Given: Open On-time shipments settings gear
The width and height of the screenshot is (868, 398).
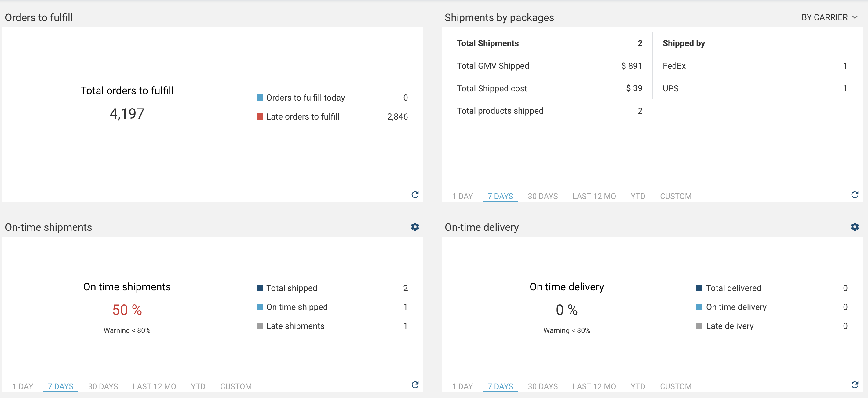Looking at the screenshot, I should (415, 227).
